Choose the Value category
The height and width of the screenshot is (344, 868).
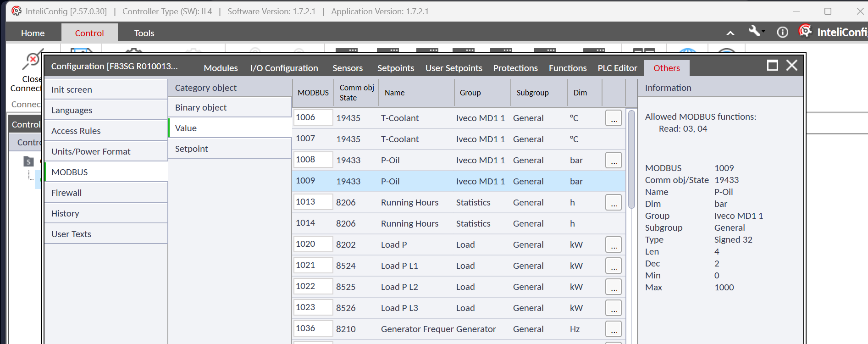click(x=230, y=128)
